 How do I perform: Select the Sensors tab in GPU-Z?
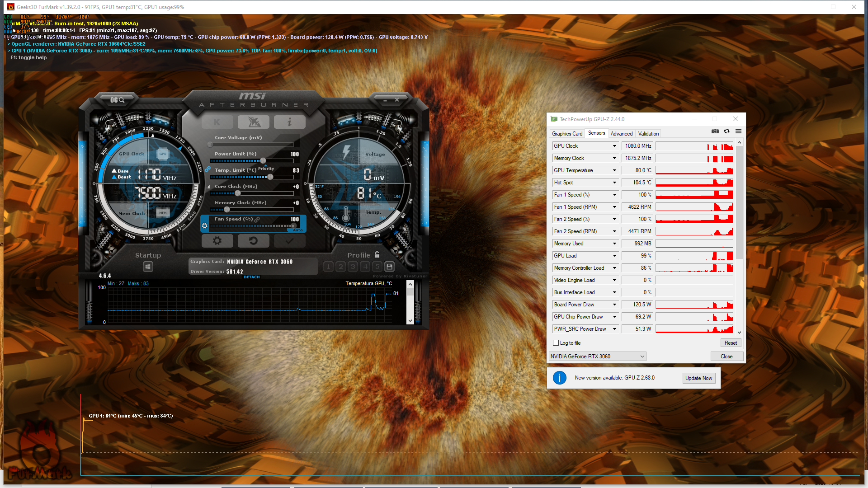click(x=596, y=133)
